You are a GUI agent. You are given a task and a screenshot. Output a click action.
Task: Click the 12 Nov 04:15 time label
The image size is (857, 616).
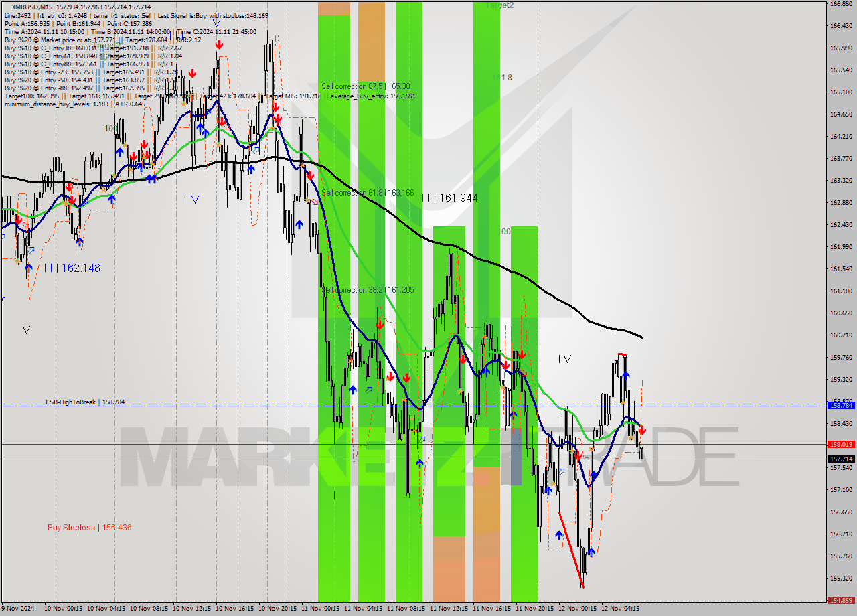(x=620, y=609)
